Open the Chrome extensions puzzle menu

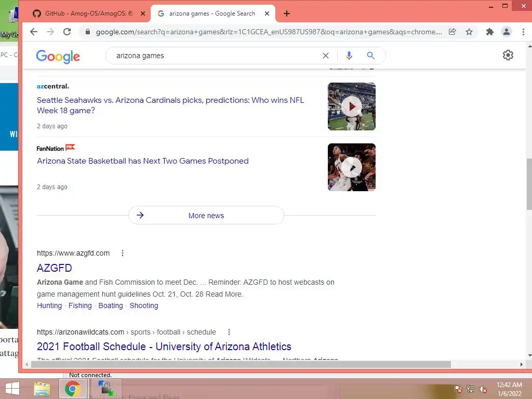tap(489, 32)
